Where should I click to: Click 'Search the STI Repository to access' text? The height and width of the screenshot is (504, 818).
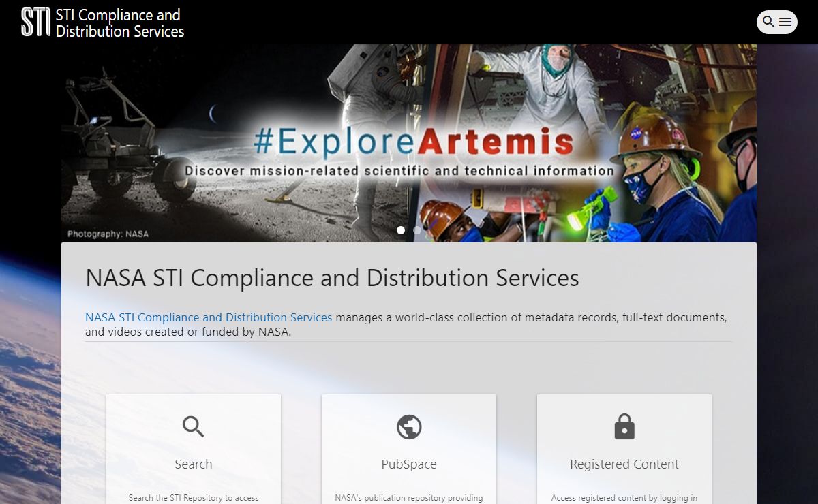[x=194, y=498]
